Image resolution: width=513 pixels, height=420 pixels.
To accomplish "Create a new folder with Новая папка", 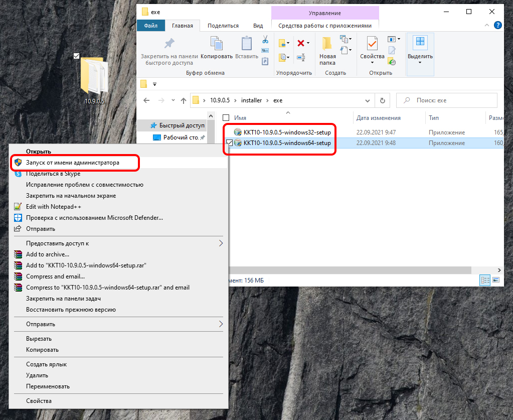I will [x=327, y=50].
